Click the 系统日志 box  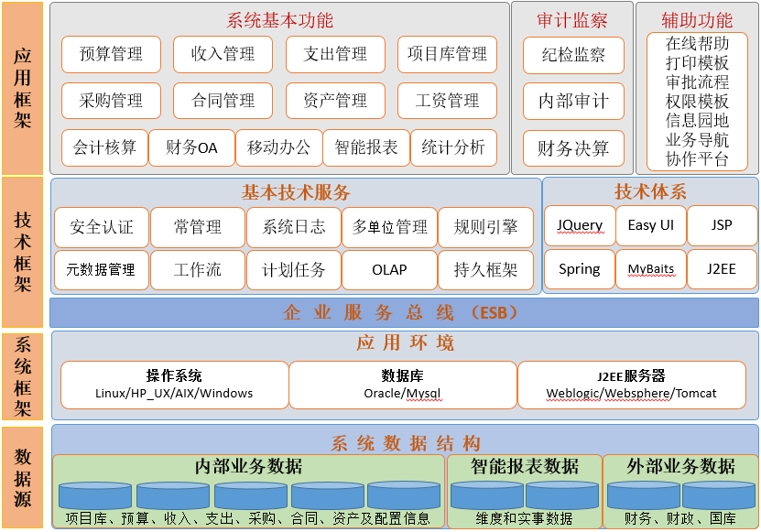coord(294,227)
